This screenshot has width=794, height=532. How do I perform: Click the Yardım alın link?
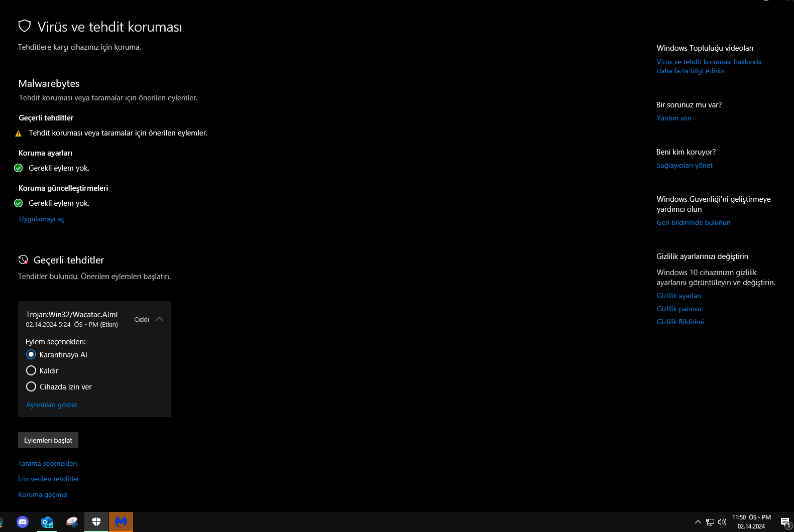tap(674, 118)
